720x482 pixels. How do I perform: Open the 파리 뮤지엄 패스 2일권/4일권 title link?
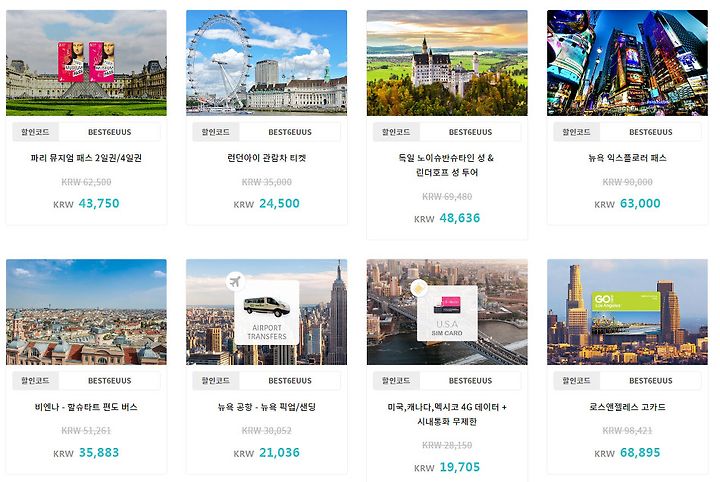tap(86, 158)
